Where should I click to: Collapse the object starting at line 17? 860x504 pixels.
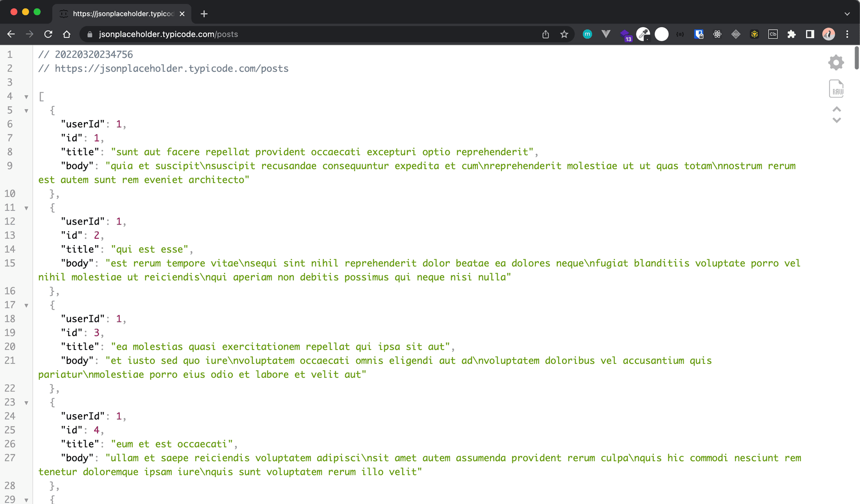coord(26,306)
